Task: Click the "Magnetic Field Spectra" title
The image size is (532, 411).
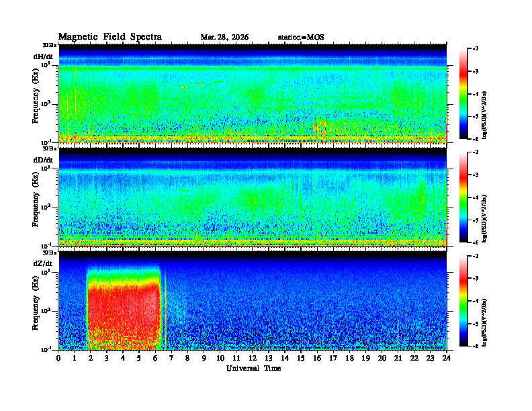Action: [110, 37]
